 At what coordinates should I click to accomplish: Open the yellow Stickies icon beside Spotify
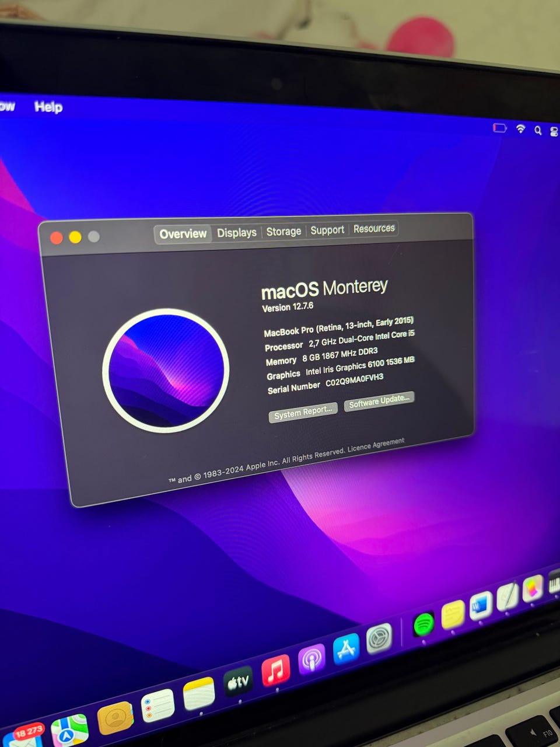[453, 615]
